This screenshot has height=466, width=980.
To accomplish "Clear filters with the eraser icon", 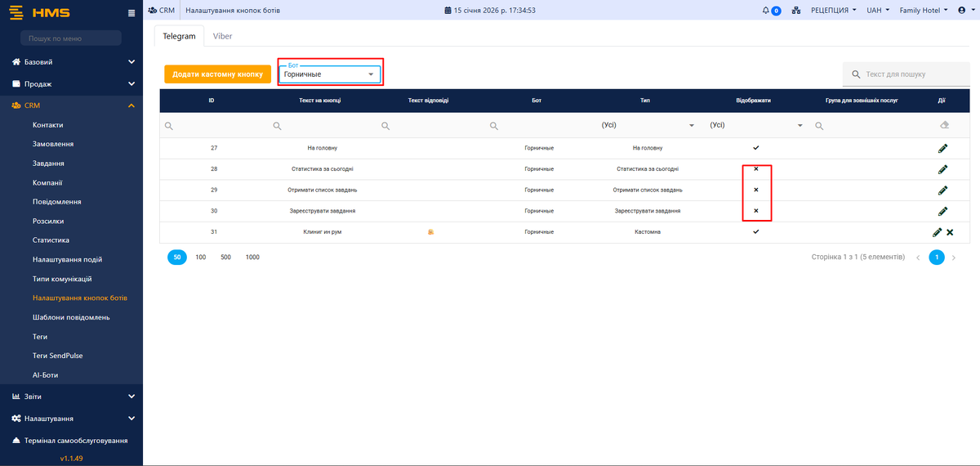I will click(x=945, y=126).
